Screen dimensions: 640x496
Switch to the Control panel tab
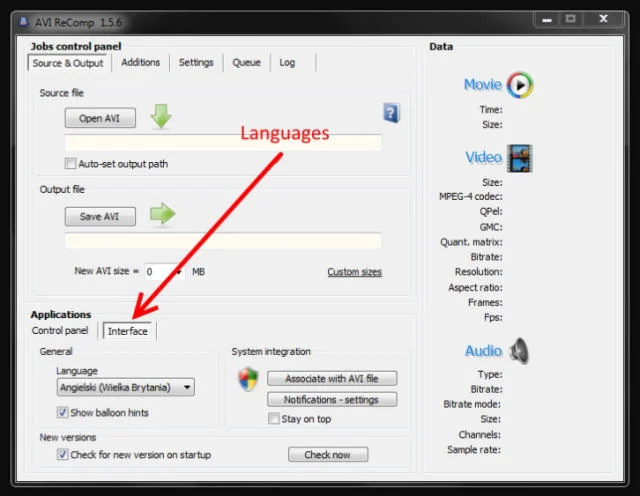pyautogui.click(x=60, y=330)
